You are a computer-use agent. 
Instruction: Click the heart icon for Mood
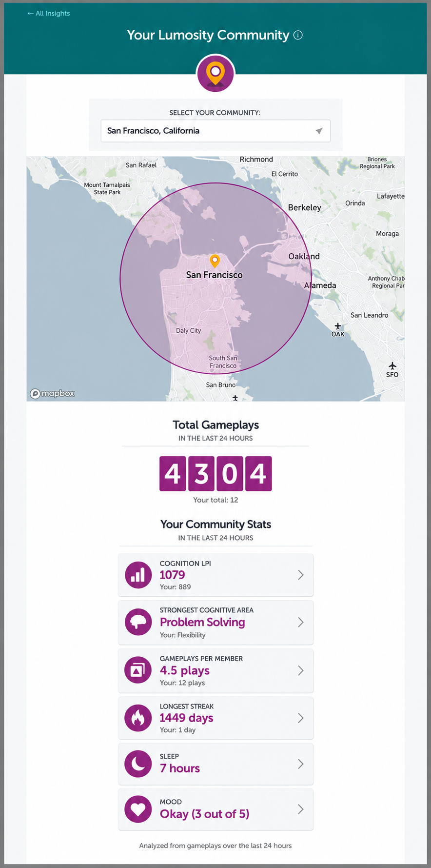(x=138, y=809)
